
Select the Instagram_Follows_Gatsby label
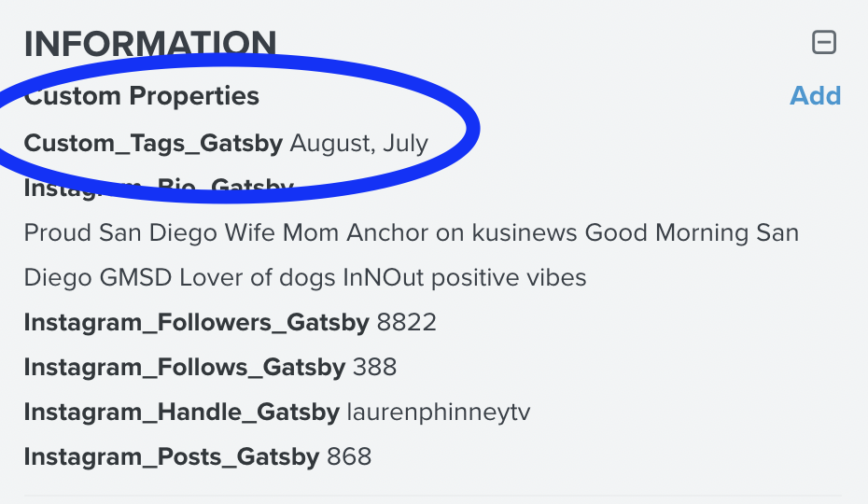click(x=185, y=367)
